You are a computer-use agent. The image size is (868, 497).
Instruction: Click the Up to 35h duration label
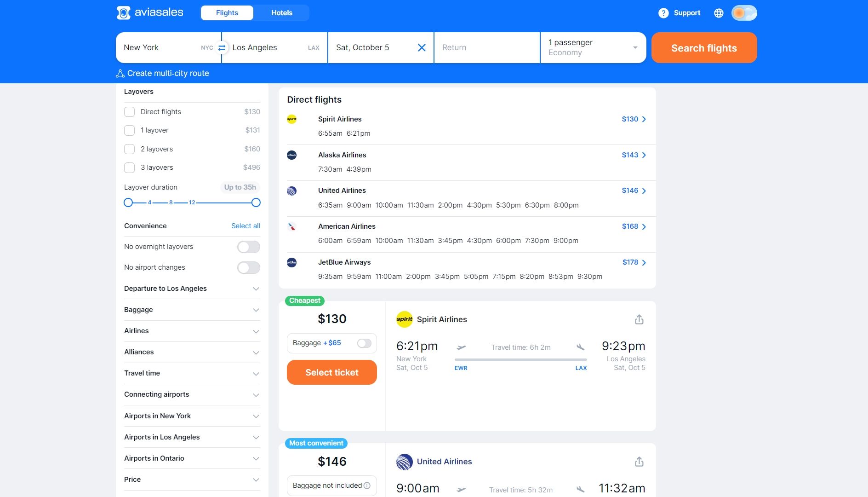[x=240, y=187]
